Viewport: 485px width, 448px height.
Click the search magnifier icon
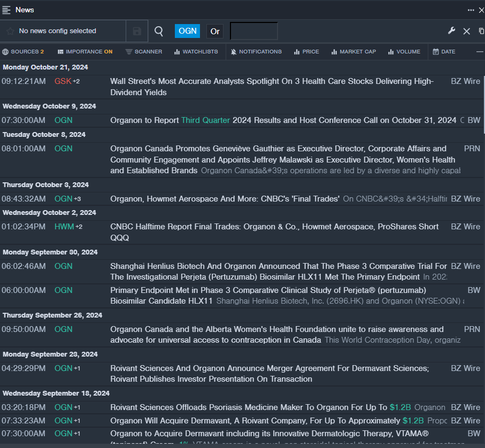coord(159,31)
